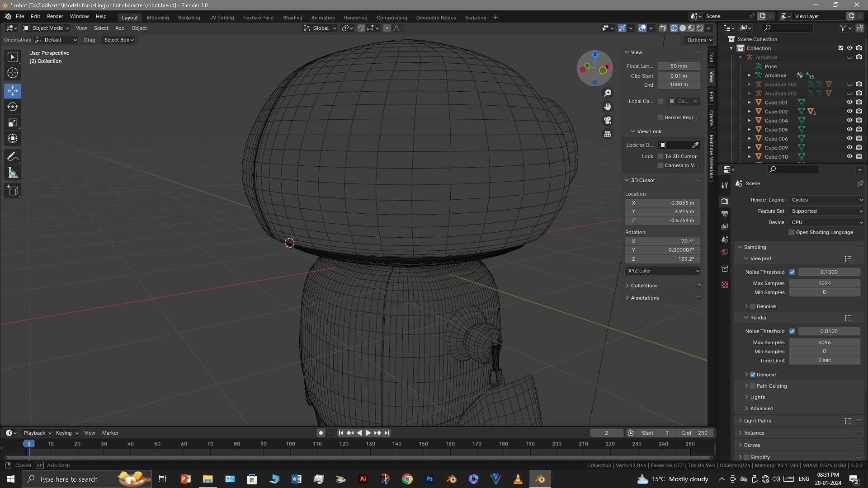This screenshot has height=488, width=868.
Task: Open the viewport Add menu
Action: click(x=120, y=28)
